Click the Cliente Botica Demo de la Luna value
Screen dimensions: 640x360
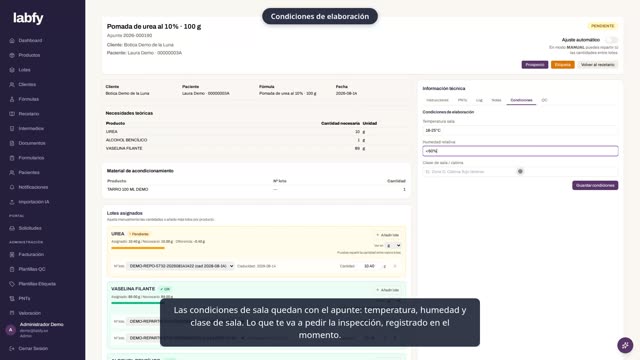click(127, 93)
